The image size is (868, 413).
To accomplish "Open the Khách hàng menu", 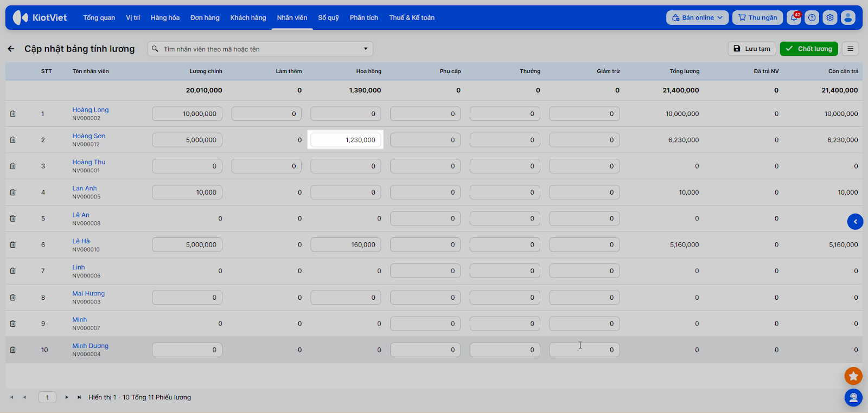I will point(248,18).
